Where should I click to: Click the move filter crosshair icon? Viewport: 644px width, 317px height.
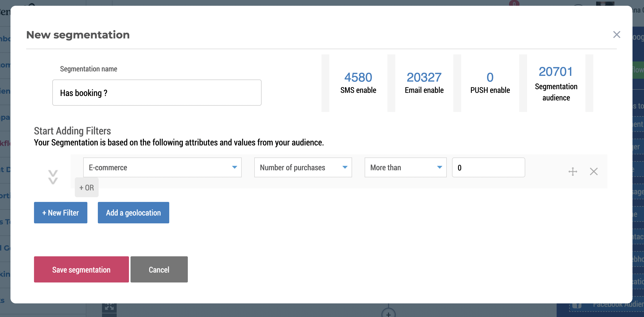click(573, 172)
